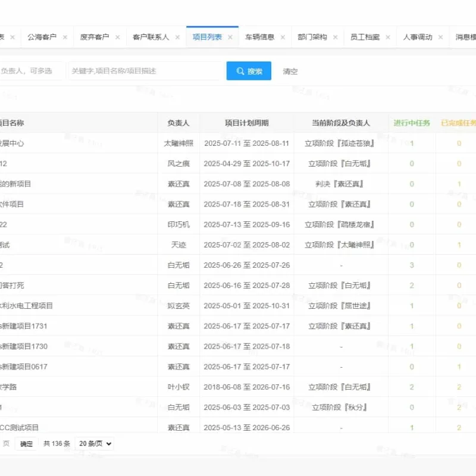Screen dimensions: 476x476
Task: Click owner 太曦神照 in the first row
Action: tap(178, 143)
